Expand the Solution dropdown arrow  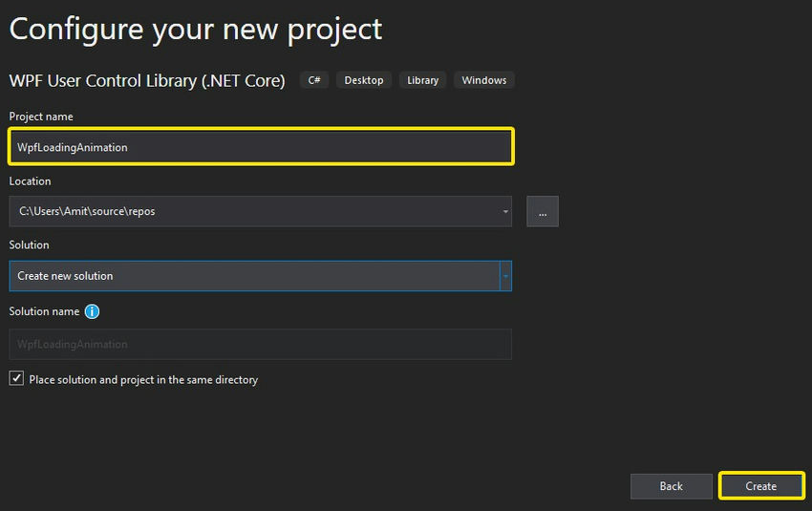tap(505, 276)
